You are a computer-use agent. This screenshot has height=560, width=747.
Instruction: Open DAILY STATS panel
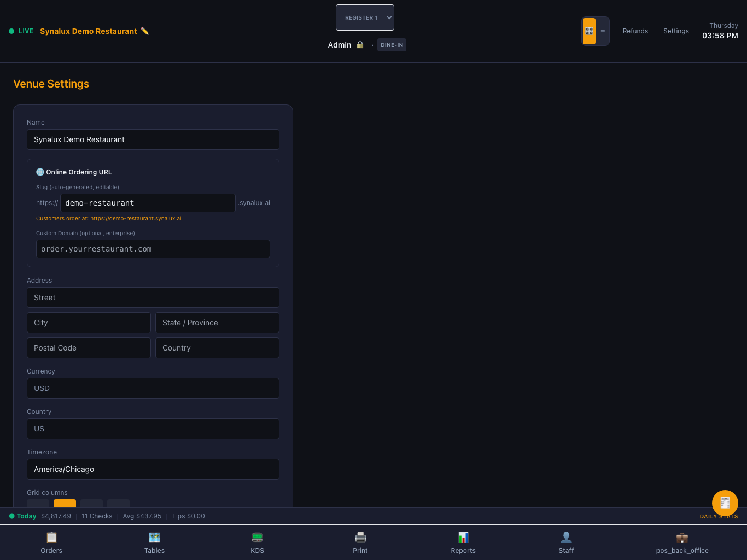pyautogui.click(x=719, y=516)
